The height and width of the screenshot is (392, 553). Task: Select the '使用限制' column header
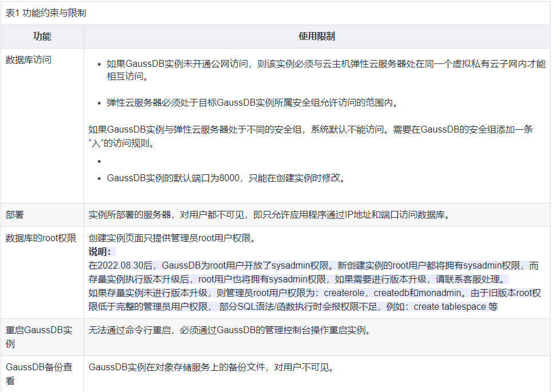(x=317, y=37)
